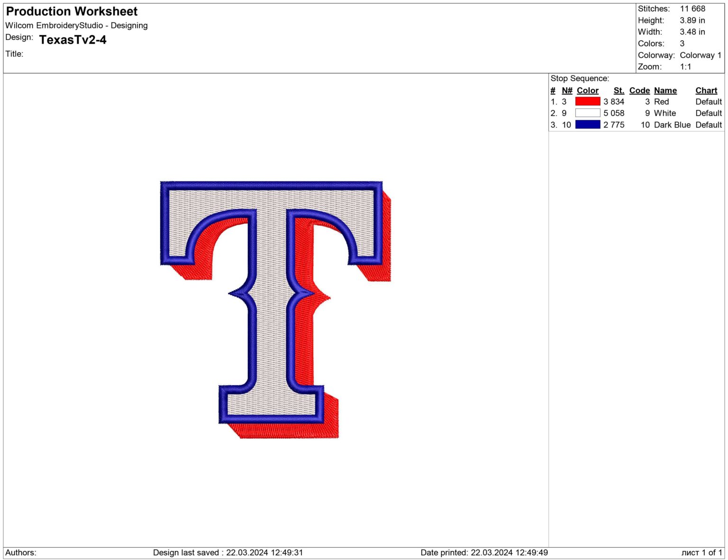The height and width of the screenshot is (560, 728).
Task: Click the Name column header
Action: coord(665,90)
